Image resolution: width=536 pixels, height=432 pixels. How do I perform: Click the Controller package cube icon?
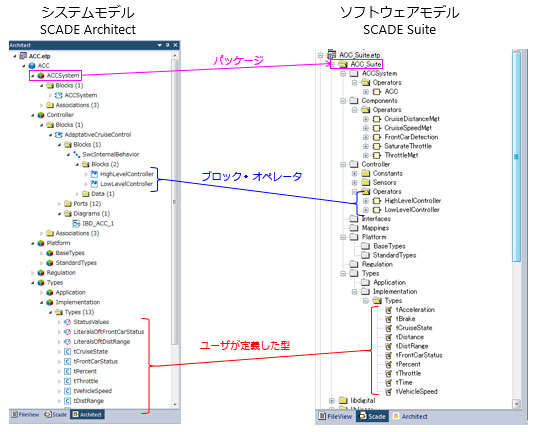pos(41,115)
